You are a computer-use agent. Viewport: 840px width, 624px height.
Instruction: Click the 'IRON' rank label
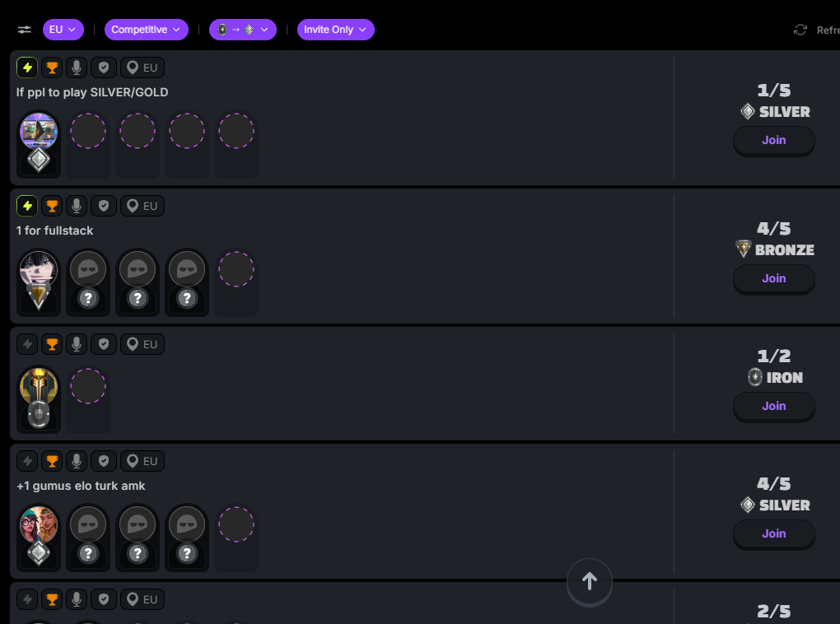[x=784, y=378]
